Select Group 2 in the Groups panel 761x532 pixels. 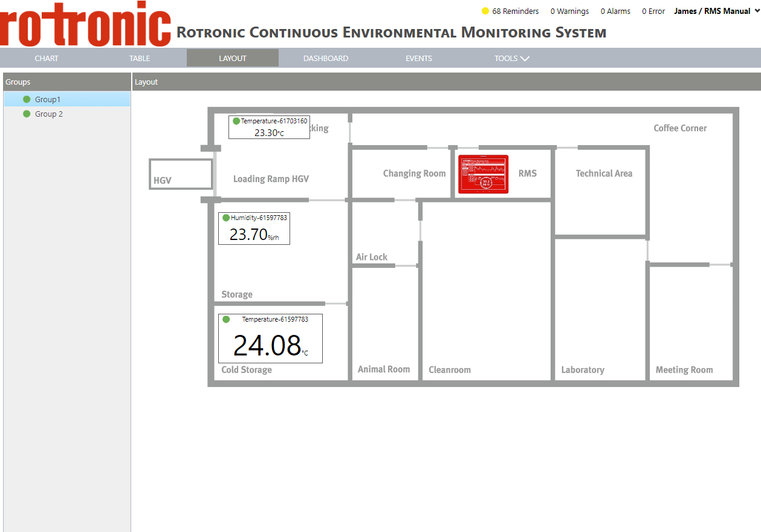67,114
